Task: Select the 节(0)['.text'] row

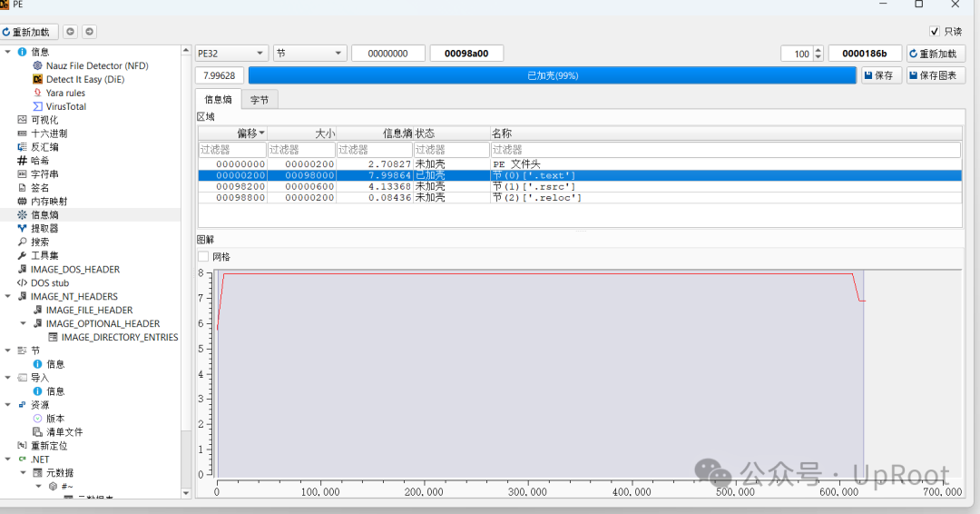Action: tap(580, 175)
